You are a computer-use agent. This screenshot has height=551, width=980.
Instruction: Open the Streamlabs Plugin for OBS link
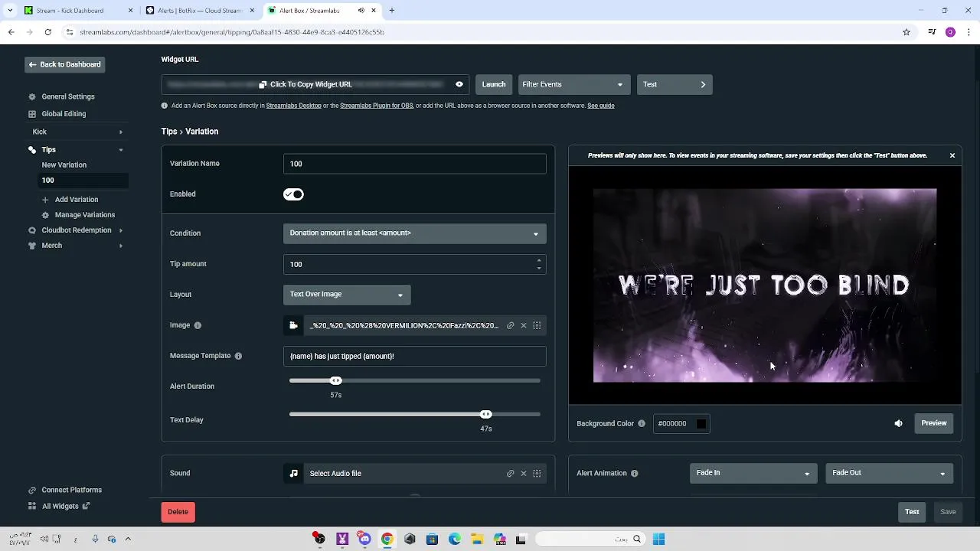point(377,106)
